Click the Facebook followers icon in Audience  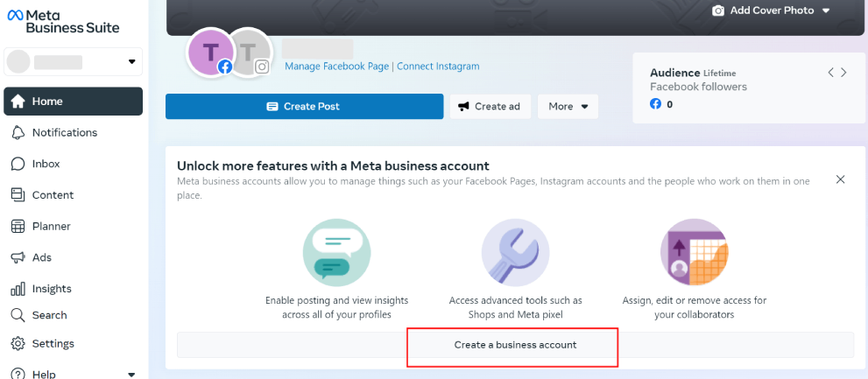pyautogui.click(x=655, y=103)
